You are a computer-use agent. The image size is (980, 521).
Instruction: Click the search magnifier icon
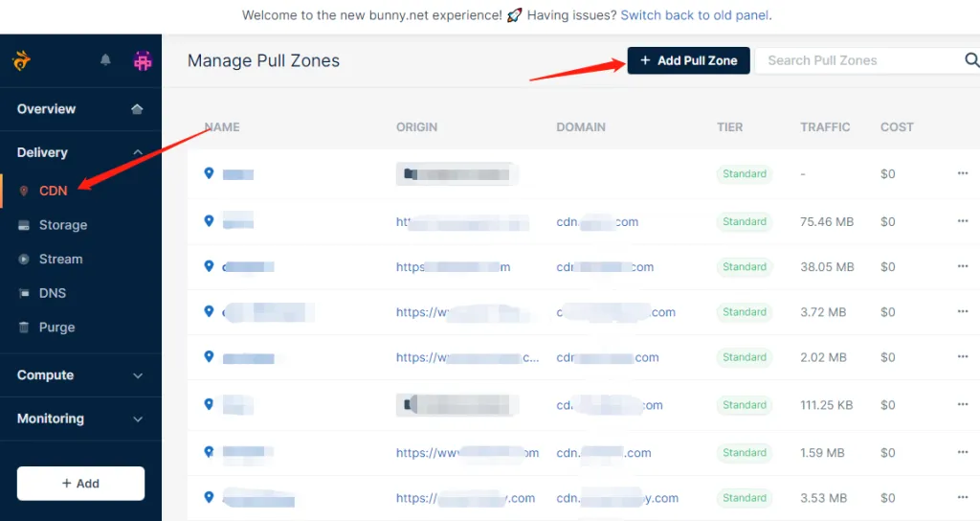click(970, 60)
